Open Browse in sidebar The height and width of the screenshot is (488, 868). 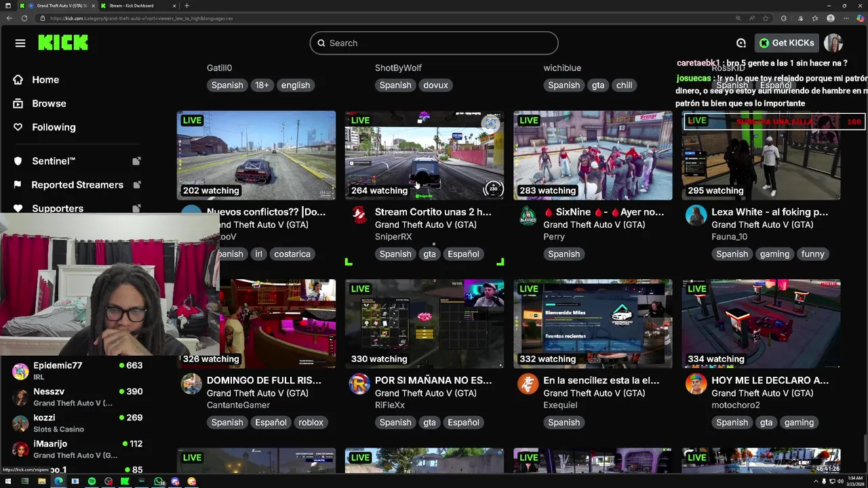click(x=49, y=104)
